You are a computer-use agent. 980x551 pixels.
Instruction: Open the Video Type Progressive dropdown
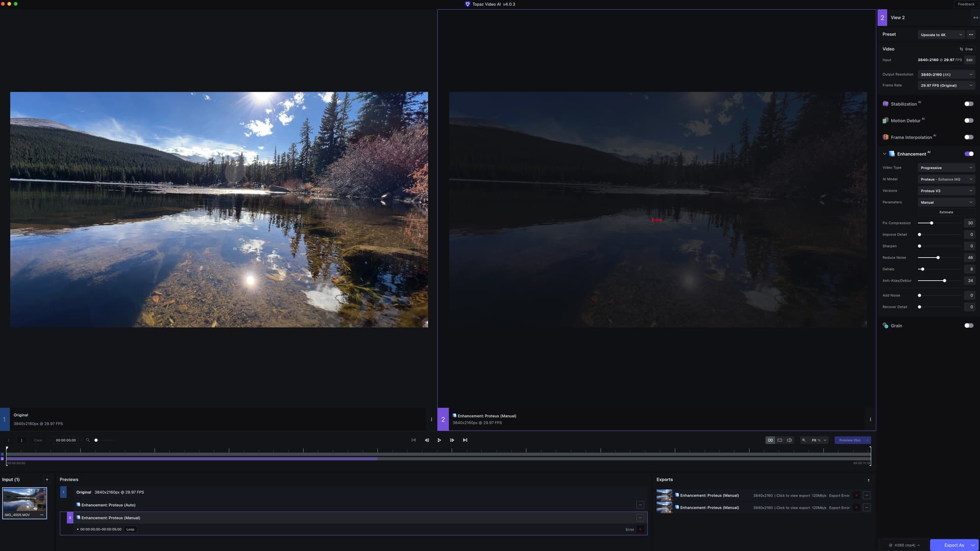tap(946, 168)
